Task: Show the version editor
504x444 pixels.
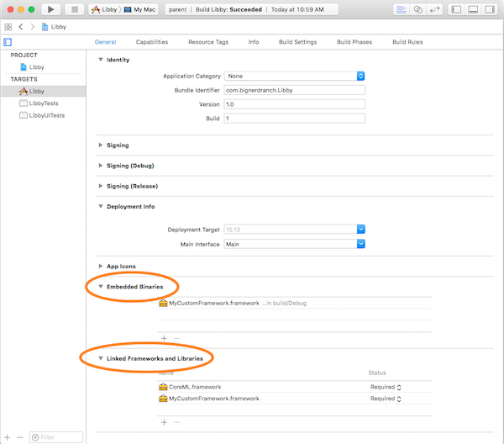Action: (x=434, y=9)
